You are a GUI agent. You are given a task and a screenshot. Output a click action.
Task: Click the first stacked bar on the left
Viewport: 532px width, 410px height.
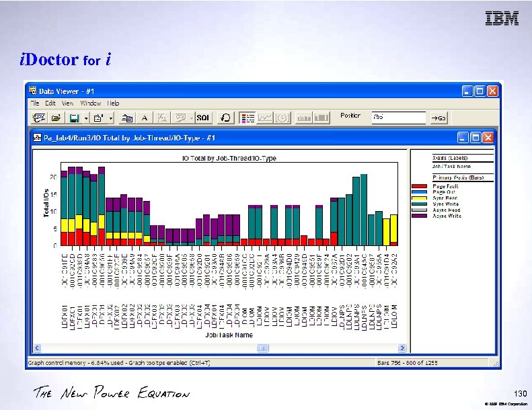[x=64, y=208]
